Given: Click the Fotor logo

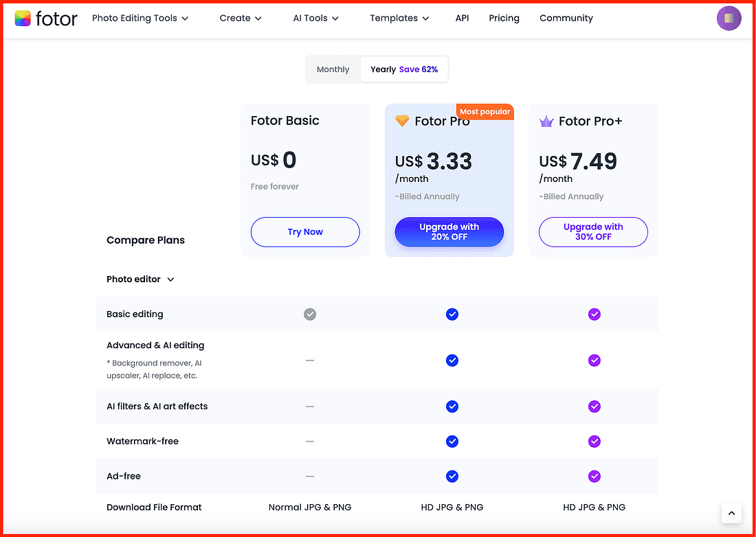Looking at the screenshot, I should pyautogui.click(x=46, y=19).
